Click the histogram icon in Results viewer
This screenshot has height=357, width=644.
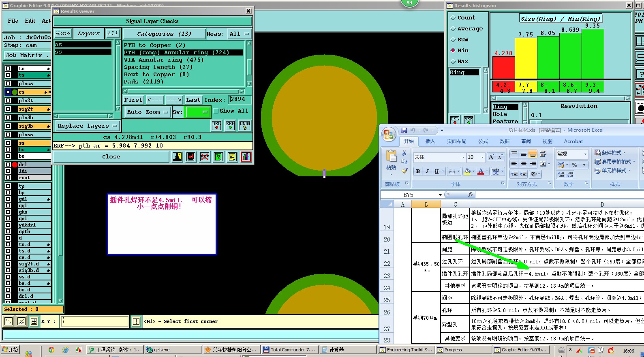(246, 157)
